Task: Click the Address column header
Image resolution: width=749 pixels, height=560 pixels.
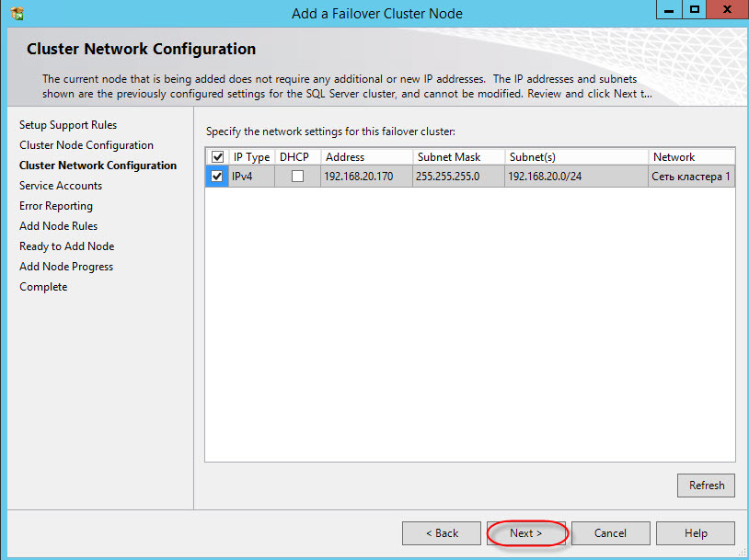Action: pyautogui.click(x=345, y=157)
